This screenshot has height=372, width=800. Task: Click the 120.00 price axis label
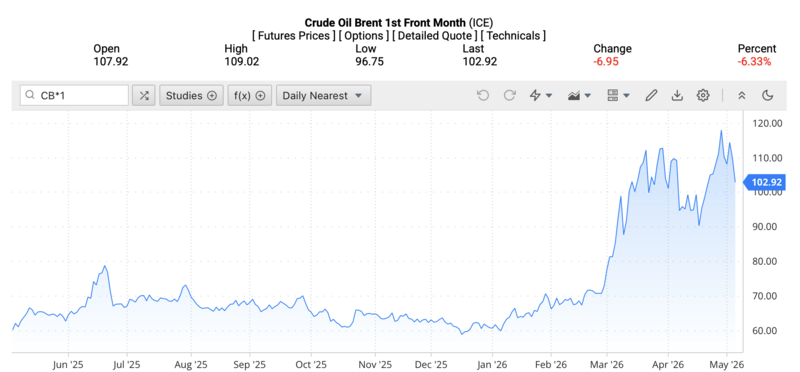(x=767, y=123)
